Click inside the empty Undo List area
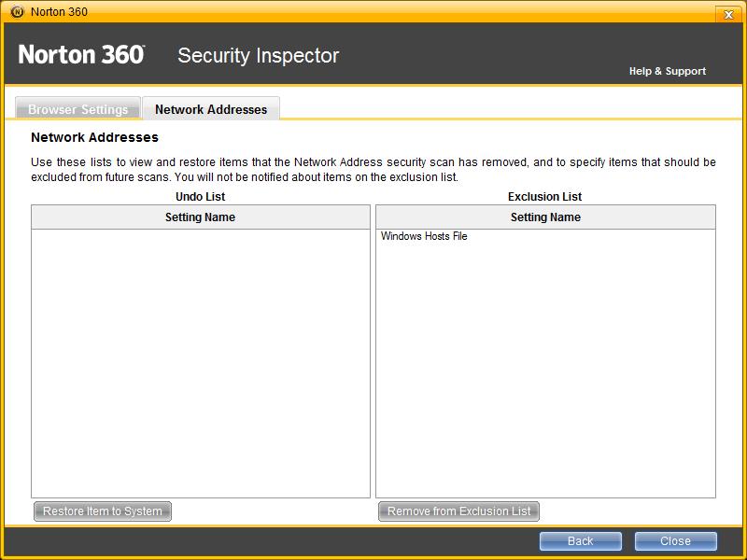This screenshot has width=747, height=560. [200, 364]
